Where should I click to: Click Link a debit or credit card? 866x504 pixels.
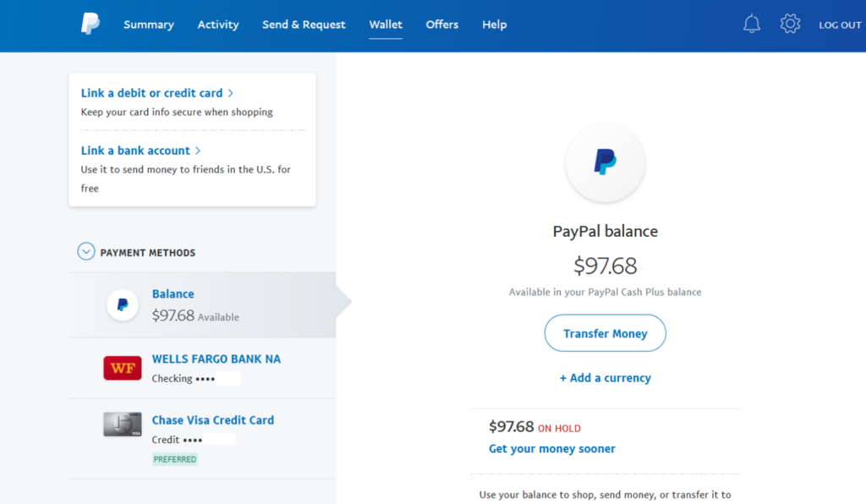[x=151, y=93]
